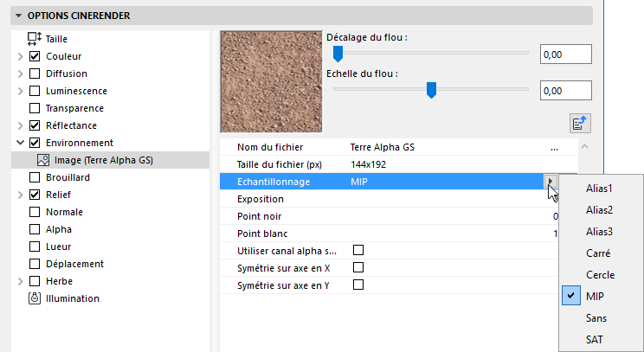Enable the Normale checkbox
This screenshot has width=644, height=352.
(x=35, y=212)
